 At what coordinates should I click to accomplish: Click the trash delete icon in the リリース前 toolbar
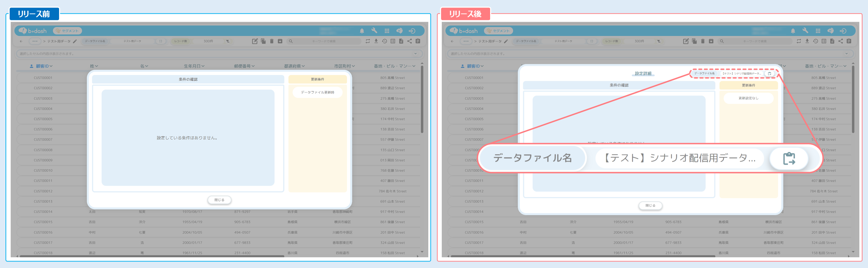point(271,41)
